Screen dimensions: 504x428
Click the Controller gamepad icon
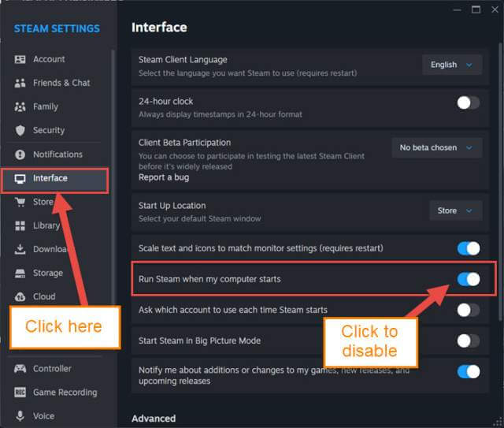[20, 369]
